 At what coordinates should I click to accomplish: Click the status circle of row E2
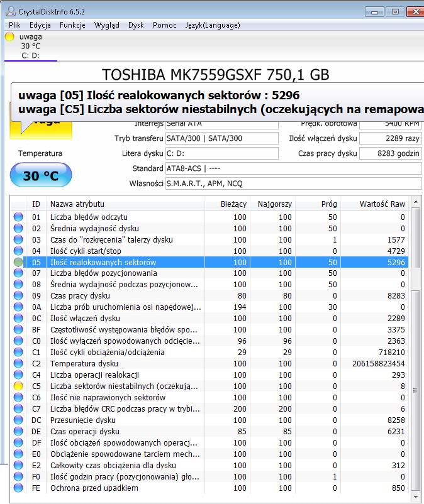tap(18, 465)
